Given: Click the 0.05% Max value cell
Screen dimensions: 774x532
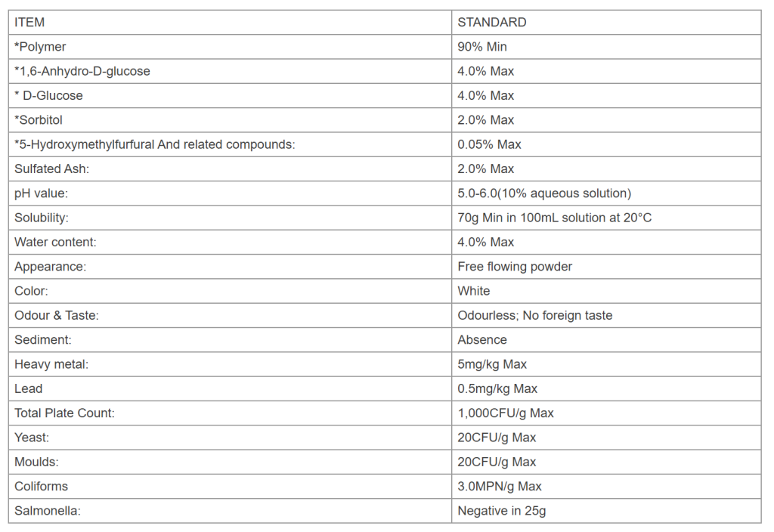Looking at the screenshot, I should (606, 144).
